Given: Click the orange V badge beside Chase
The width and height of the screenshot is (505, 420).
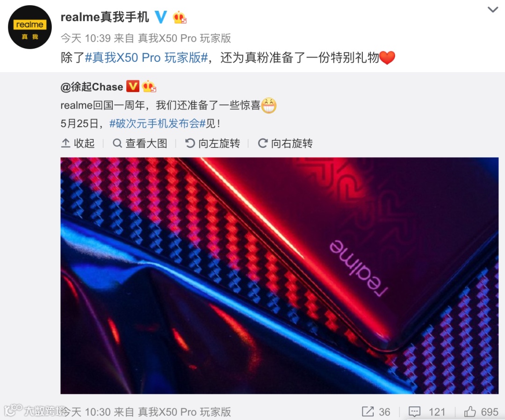Looking at the screenshot, I should 132,87.
